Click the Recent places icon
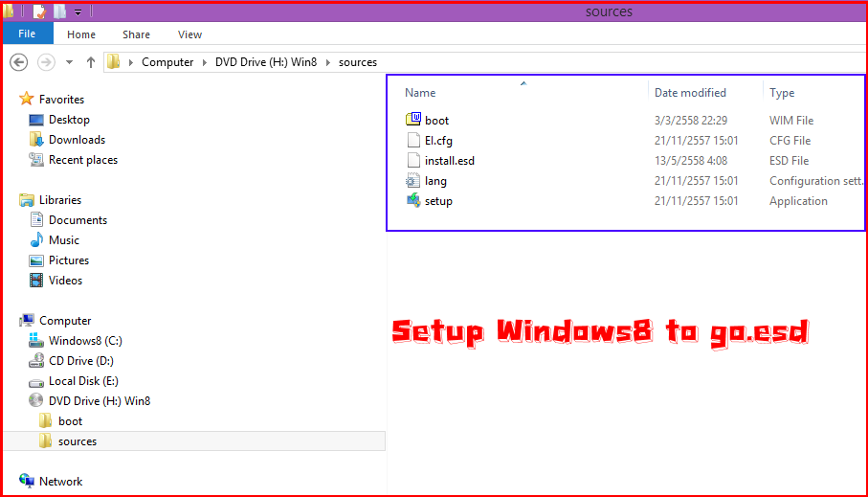868x497 pixels. [x=36, y=160]
